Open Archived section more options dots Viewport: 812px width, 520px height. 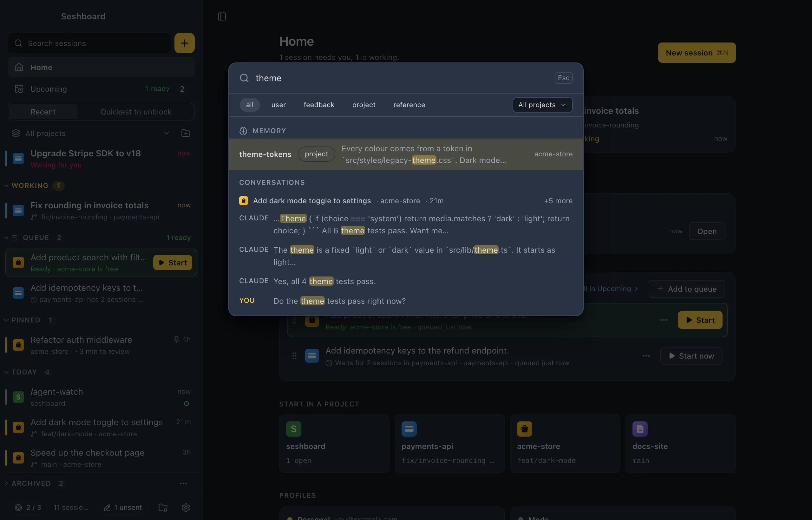tap(183, 484)
